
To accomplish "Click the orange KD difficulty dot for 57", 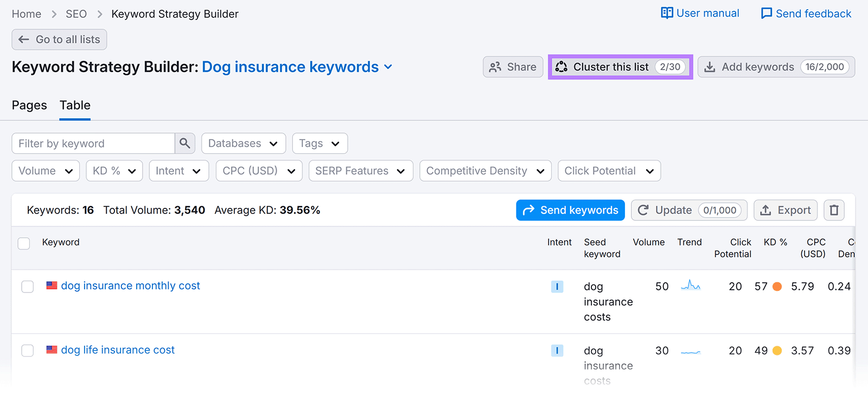I will (777, 287).
